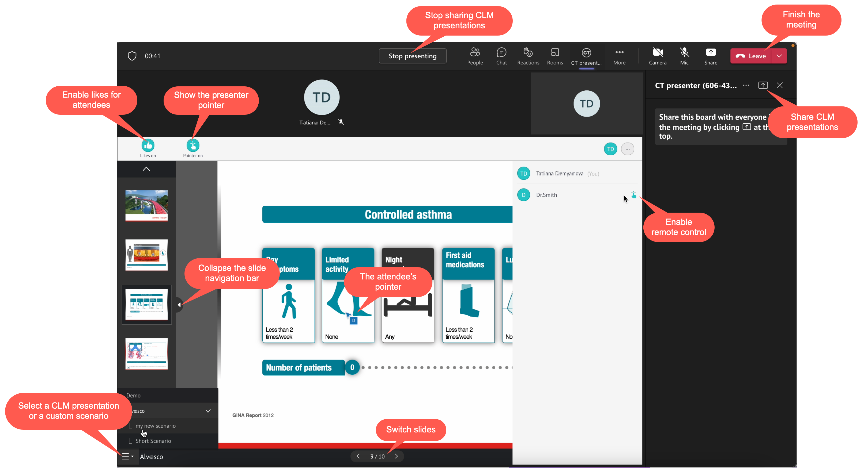Switch to the CT presenter app
Viewport: 868px width, 468px height.
pos(586,56)
